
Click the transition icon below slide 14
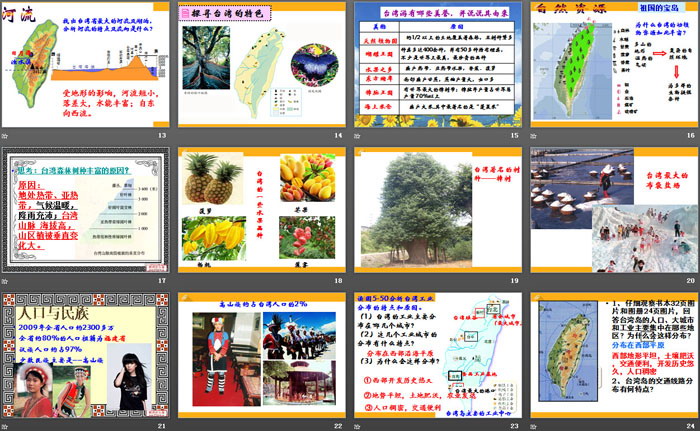[x=182, y=136]
